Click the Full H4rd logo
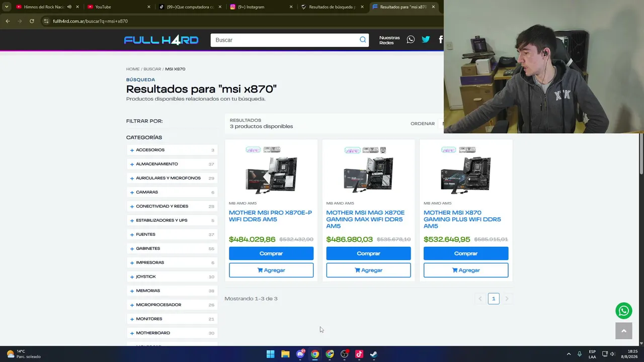This screenshot has width=644, height=362. click(161, 40)
